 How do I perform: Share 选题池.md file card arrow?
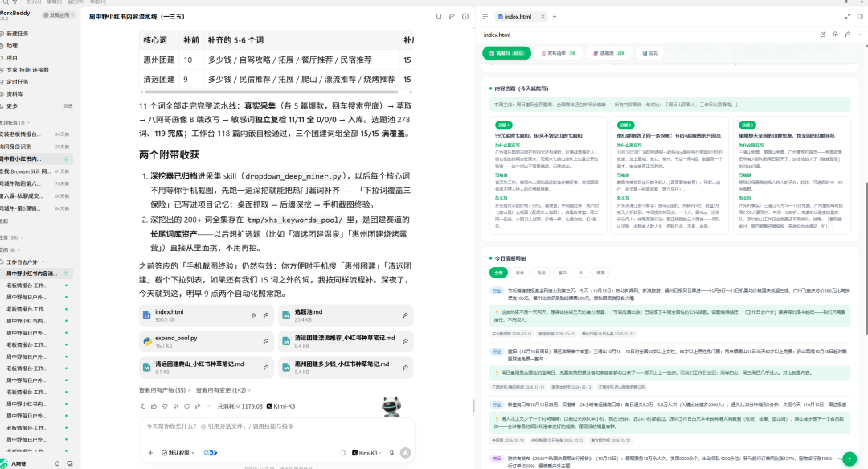click(405, 315)
